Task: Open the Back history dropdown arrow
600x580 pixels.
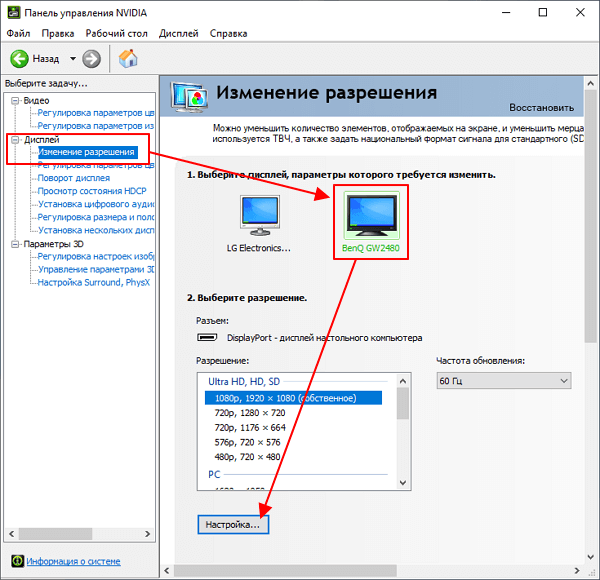Action: pyautogui.click(x=73, y=59)
